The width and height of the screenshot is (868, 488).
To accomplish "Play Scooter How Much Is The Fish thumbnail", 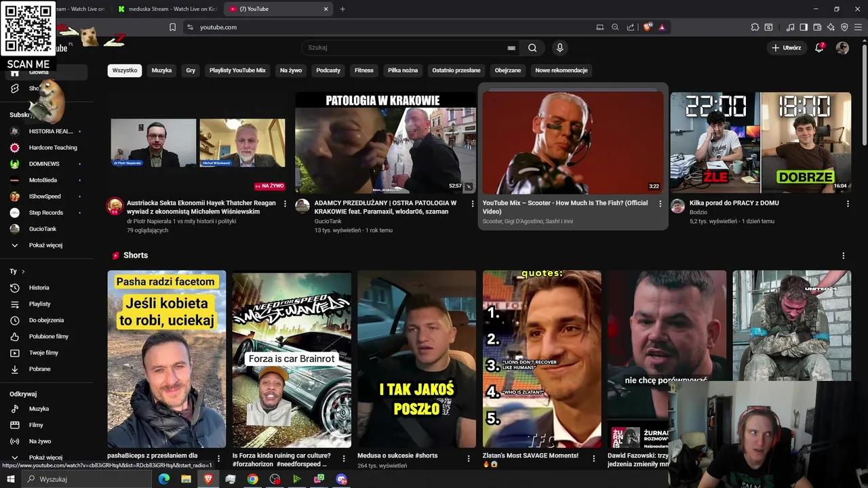I will (x=573, y=143).
